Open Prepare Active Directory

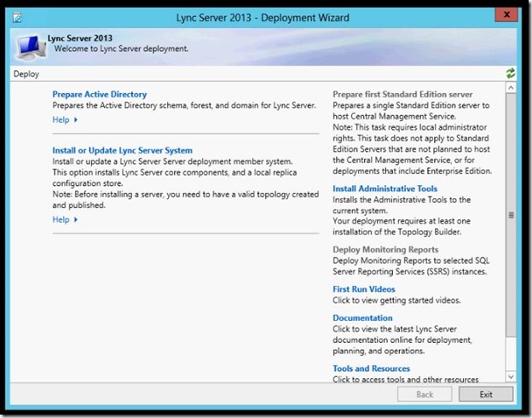(x=100, y=94)
